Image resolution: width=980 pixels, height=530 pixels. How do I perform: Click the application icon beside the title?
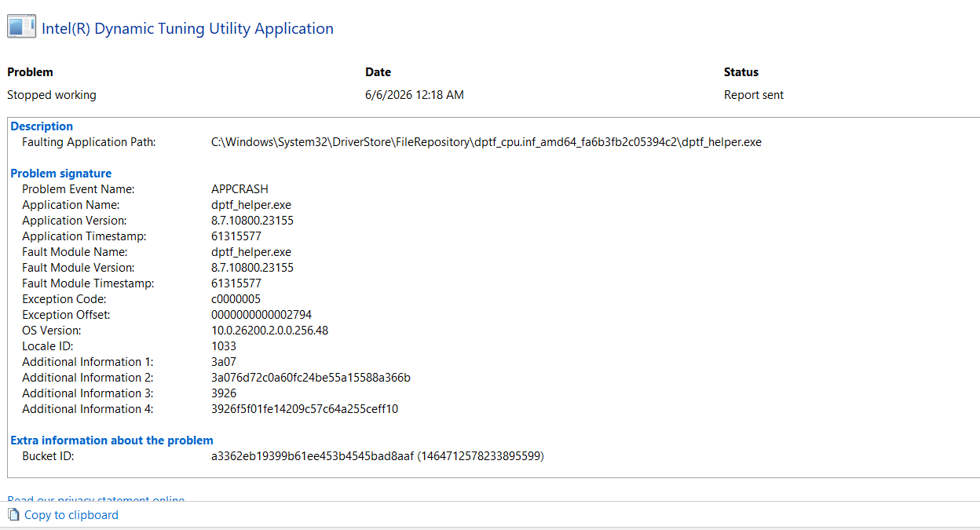21,27
